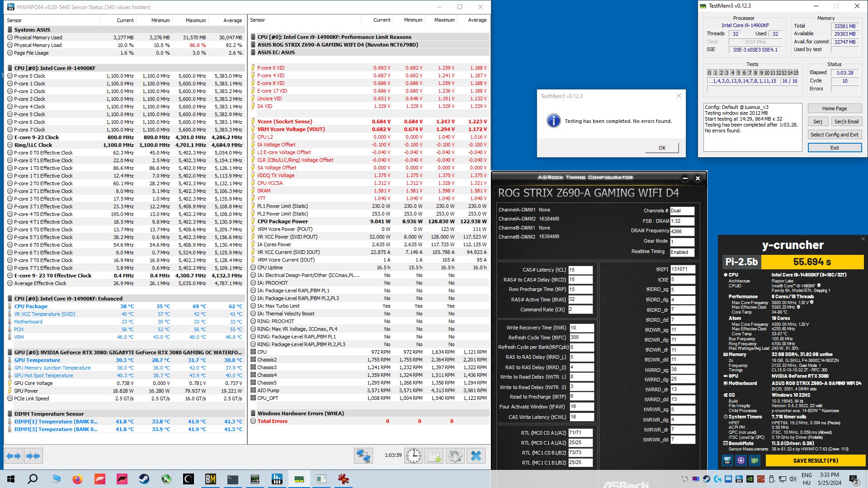Click SAVE RESULT (F6) in y-cruncher panel
This screenshot has width=868, height=488.
click(816, 460)
